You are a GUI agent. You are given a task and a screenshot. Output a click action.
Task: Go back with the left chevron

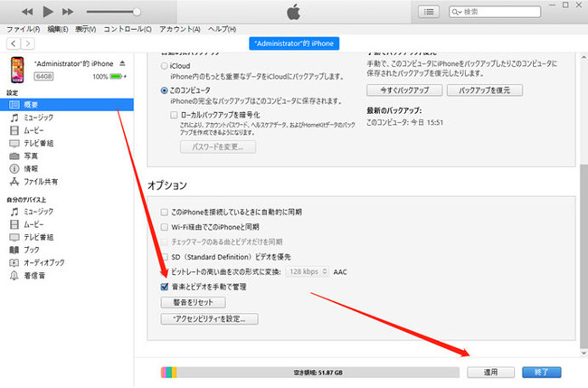[14, 43]
